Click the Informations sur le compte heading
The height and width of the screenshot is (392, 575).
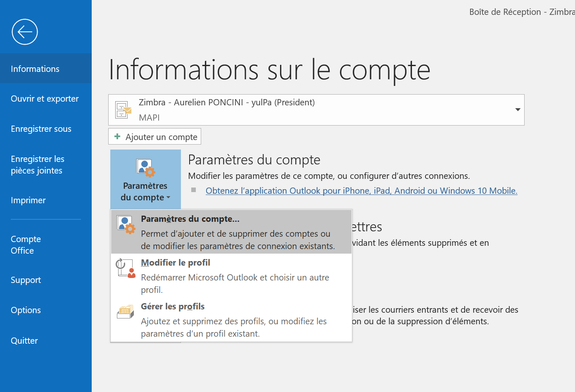tap(270, 70)
